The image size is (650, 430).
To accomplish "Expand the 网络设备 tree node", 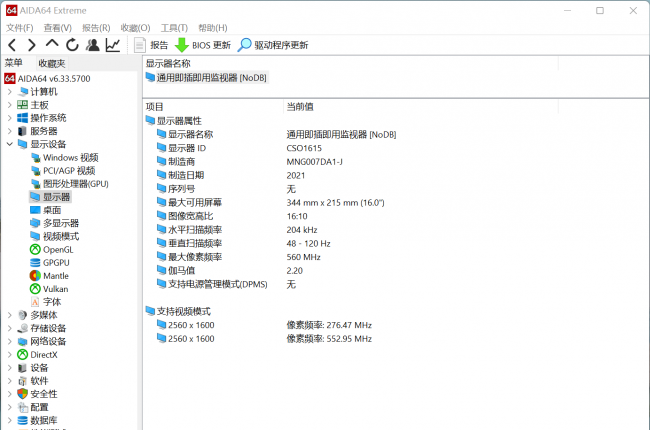I will (x=10, y=341).
